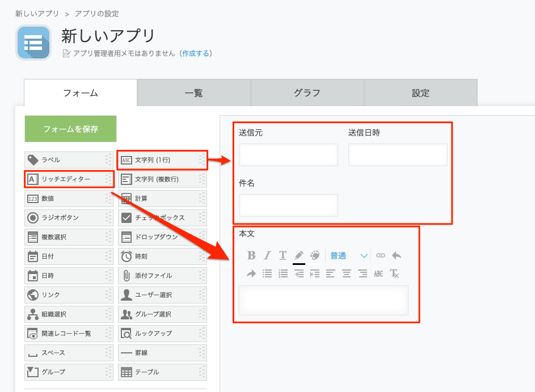Select the 数値 field part
Screen dimensions: 535x392
[x=69, y=199]
